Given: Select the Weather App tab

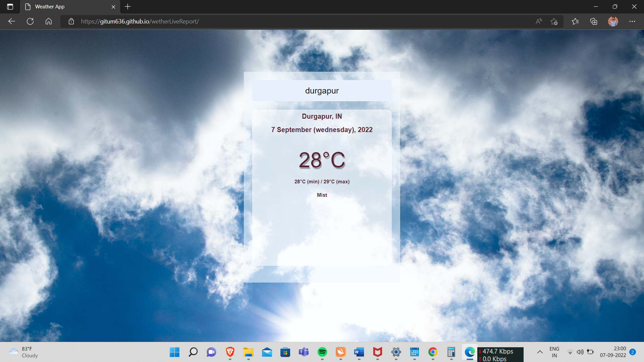Looking at the screenshot, I should pos(70,7).
